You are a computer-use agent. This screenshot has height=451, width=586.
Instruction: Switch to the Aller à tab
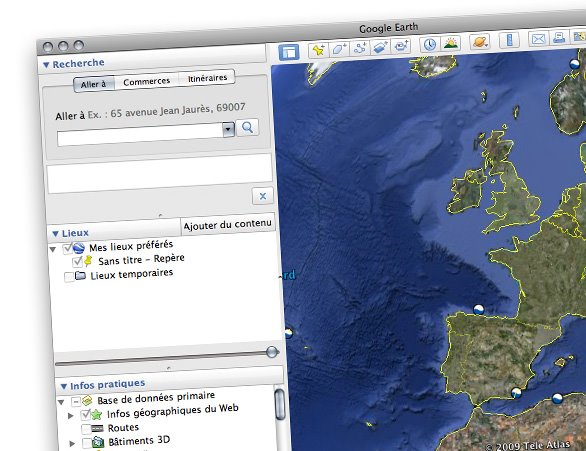(93, 84)
